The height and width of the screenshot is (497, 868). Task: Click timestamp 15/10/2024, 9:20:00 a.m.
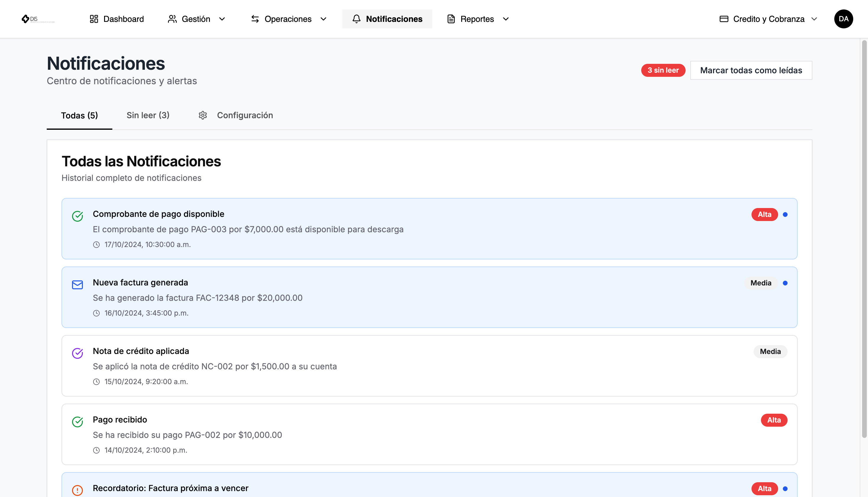146,382
